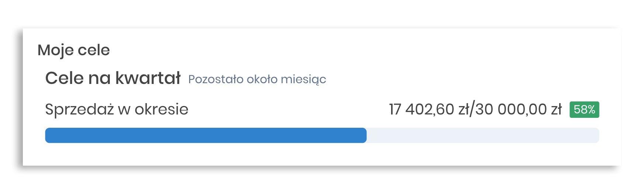Click the word "Sprzedaż" in the goal label
The image size is (644, 194).
tap(79, 109)
